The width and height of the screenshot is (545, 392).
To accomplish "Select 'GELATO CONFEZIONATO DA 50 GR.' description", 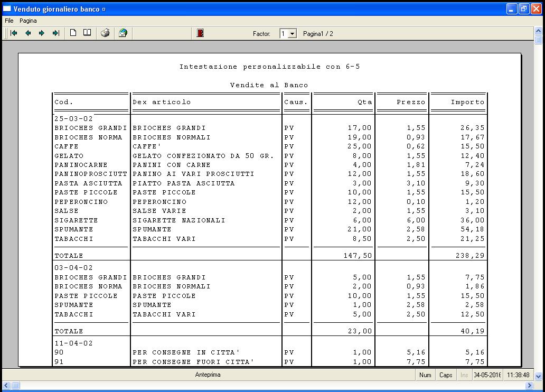I will tap(203, 156).
